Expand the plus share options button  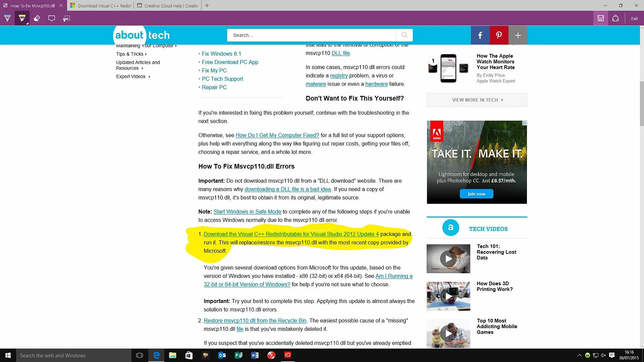coord(518,35)
